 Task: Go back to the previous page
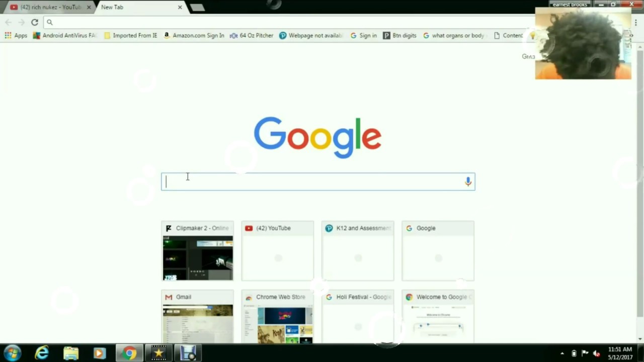click(x=8, y=22)
